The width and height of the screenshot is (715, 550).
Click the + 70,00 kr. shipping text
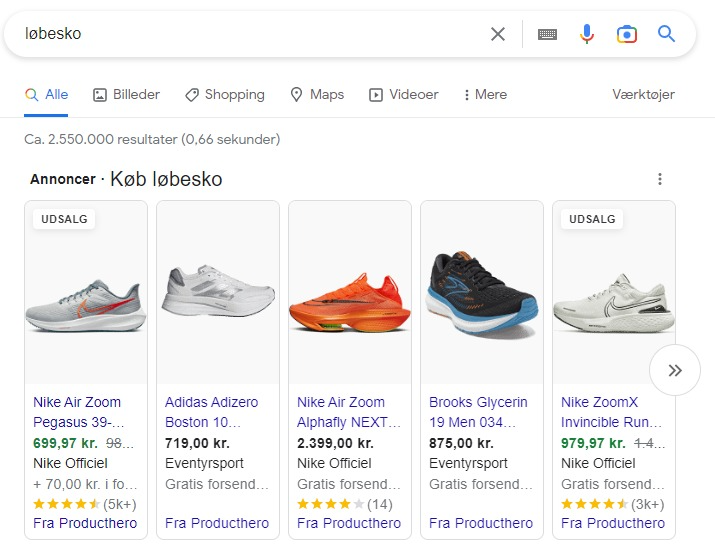point(85,484)
